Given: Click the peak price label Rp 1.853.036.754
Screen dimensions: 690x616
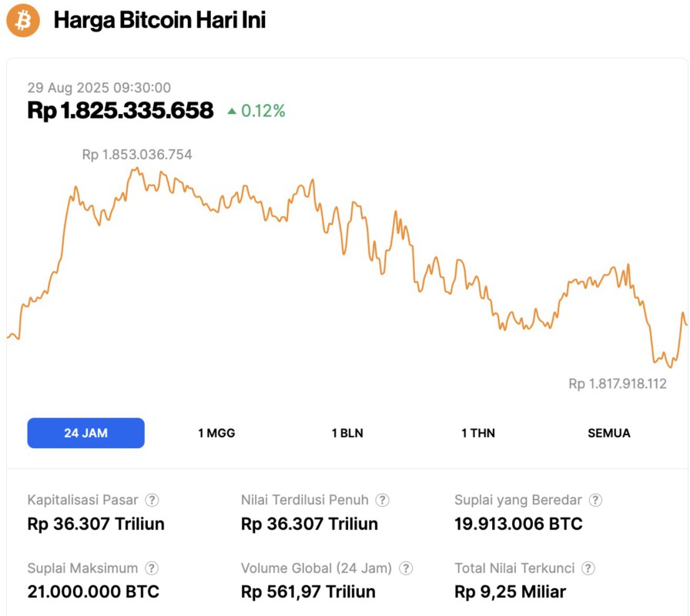Looking at the screenshot, I should tap(139, 154).
